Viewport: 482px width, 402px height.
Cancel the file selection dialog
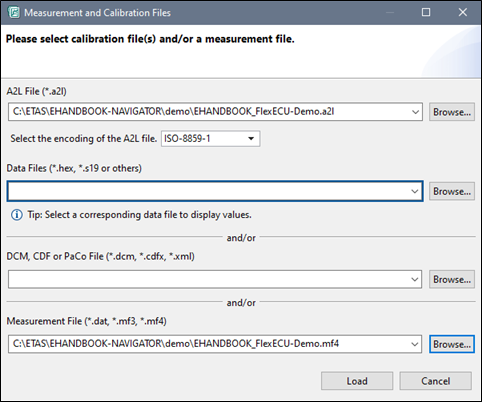pos(435,381)
